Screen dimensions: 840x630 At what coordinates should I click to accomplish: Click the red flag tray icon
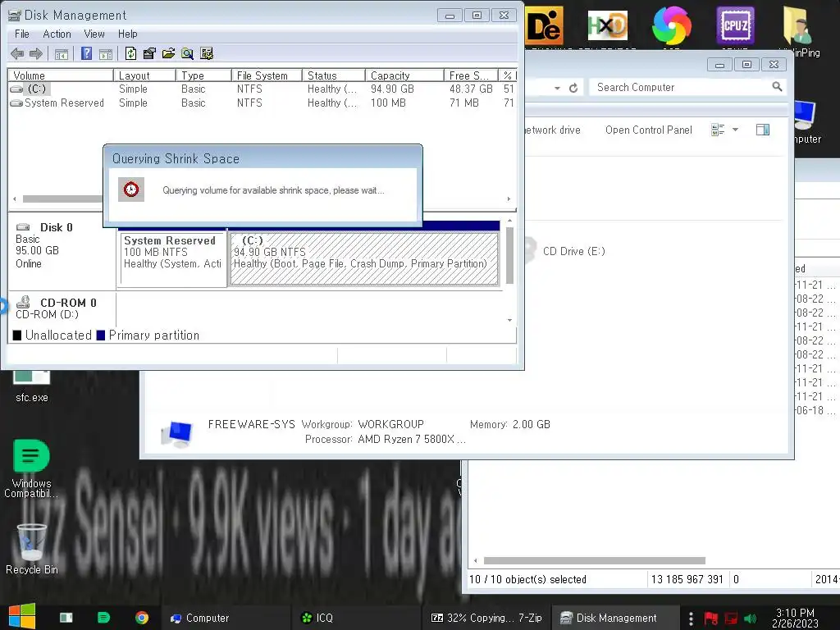(711, 619)
